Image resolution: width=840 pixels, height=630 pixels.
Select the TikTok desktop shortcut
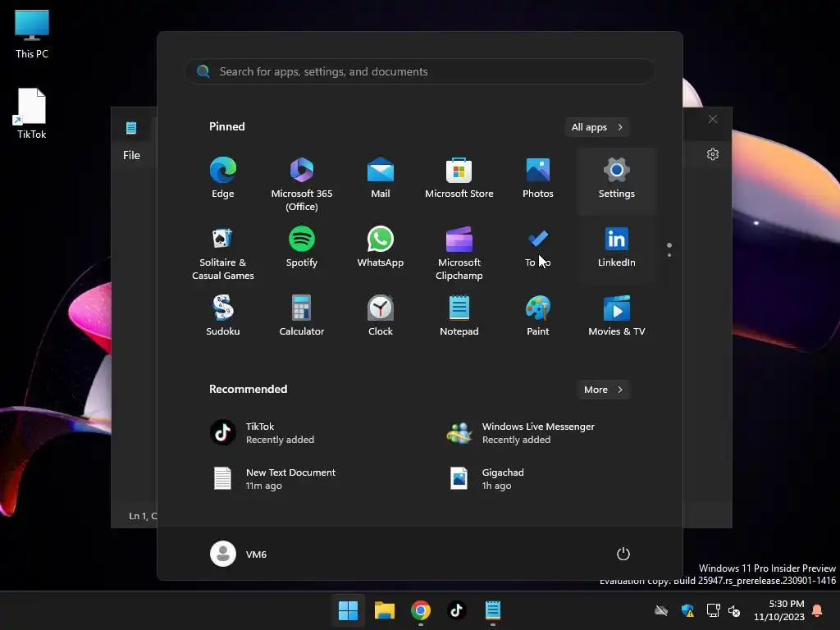click(32, 113)
